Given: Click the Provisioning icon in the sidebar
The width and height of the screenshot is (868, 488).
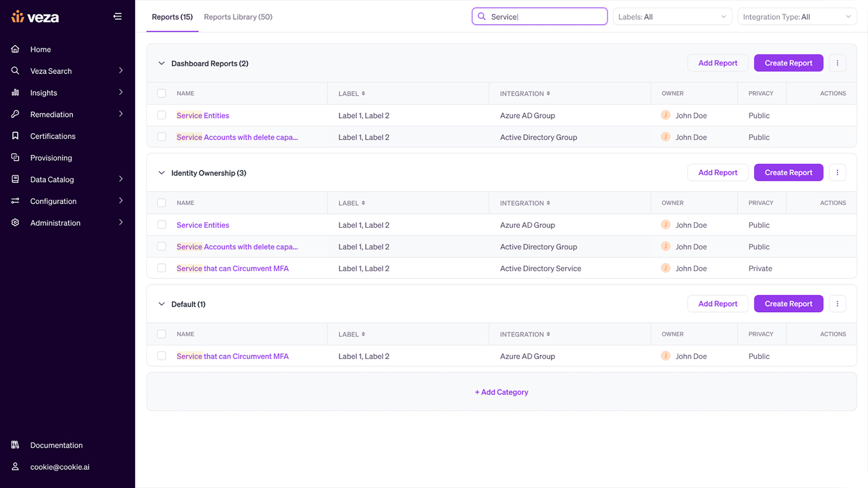Looking at the screenshot, I should point(16,157).
